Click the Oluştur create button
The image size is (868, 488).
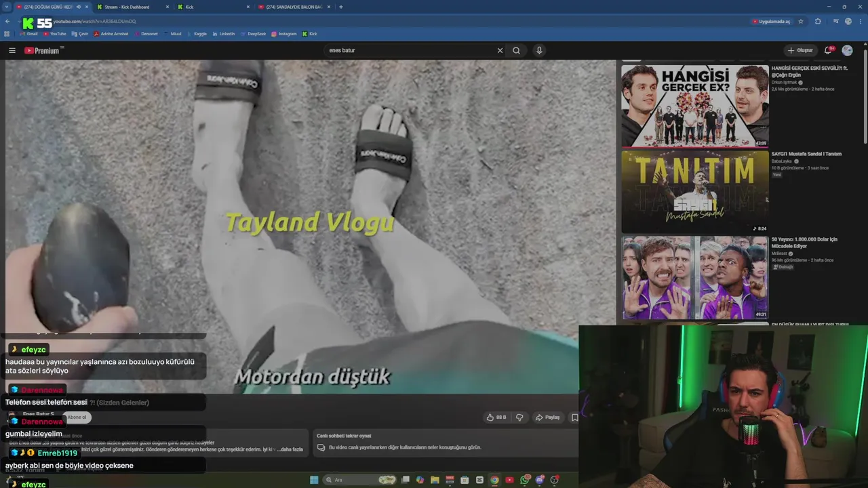(x=801, y=50)
